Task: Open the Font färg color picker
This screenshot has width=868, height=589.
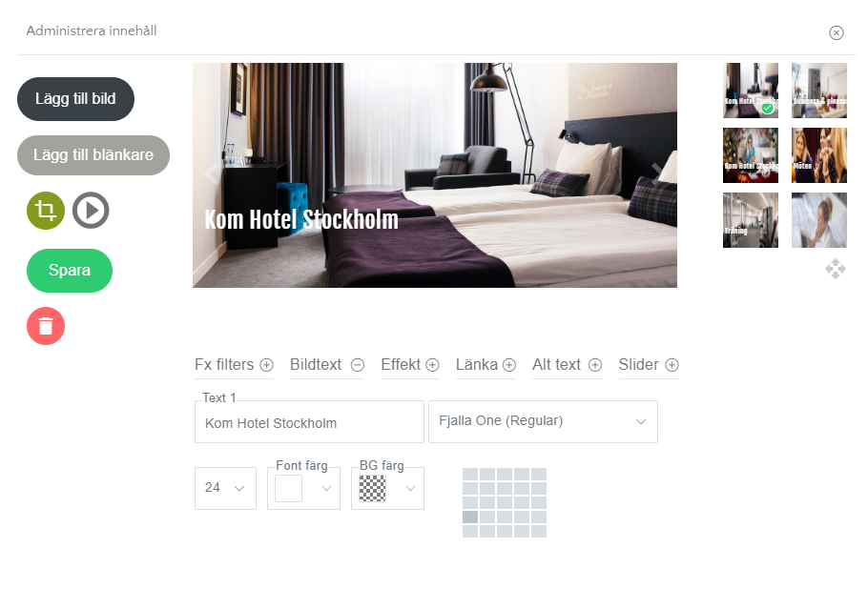Action: point(303,488)
